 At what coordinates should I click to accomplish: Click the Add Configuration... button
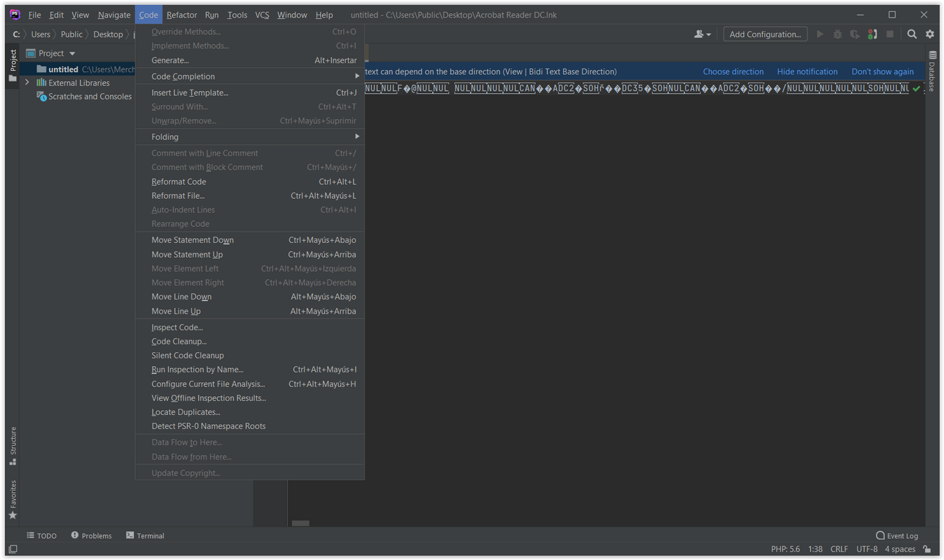(x=765, y=34)
